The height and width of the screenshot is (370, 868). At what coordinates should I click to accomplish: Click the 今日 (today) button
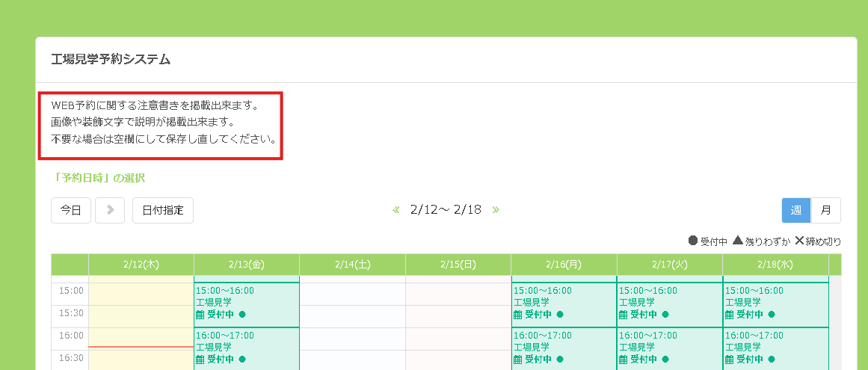pyautogui.click(x=71, y=211)
